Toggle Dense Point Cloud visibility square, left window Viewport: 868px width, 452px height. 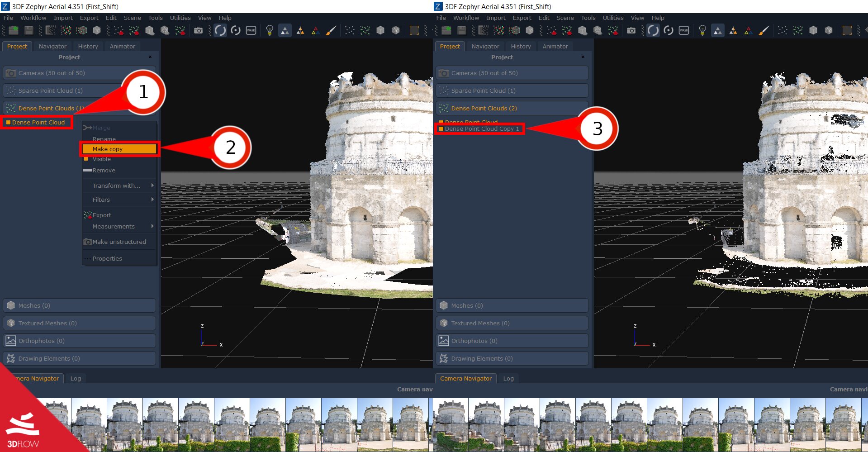point(8,122)
